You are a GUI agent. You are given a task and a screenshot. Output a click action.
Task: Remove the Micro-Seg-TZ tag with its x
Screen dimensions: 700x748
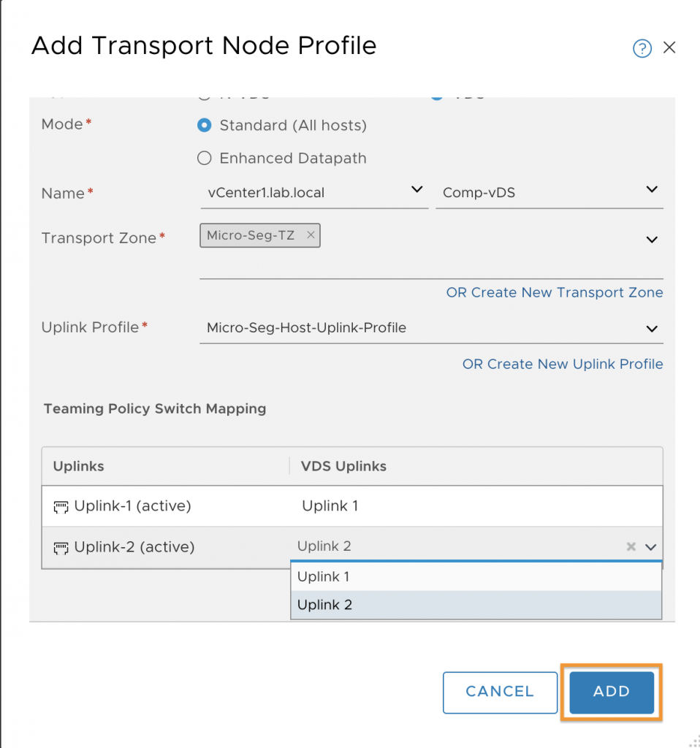(311, 234)
